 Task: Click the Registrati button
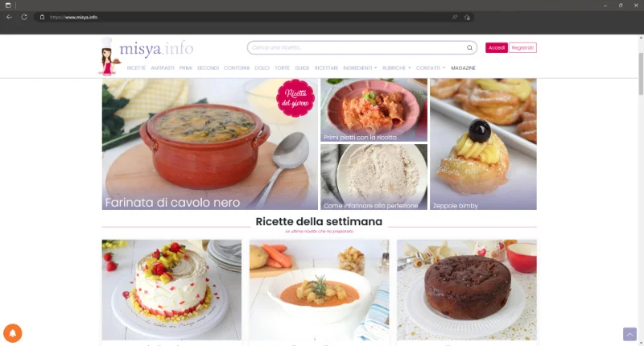pos(522,47)
